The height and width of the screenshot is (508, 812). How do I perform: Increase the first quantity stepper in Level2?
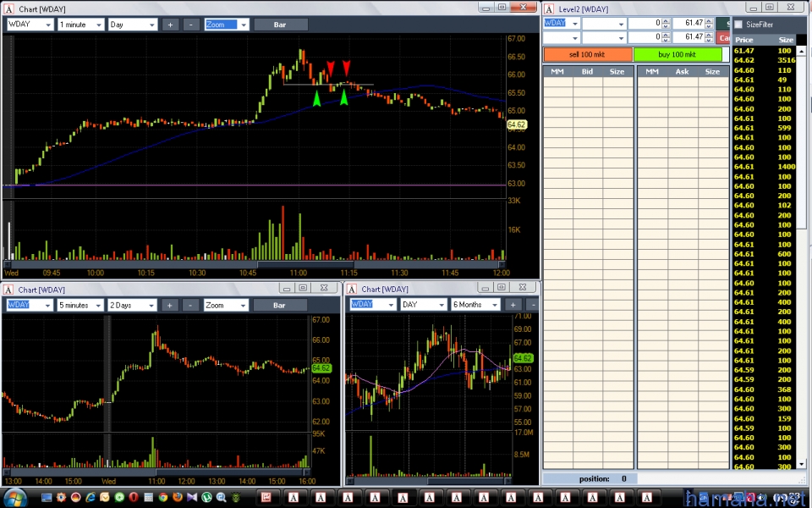[x=666, y=20]
